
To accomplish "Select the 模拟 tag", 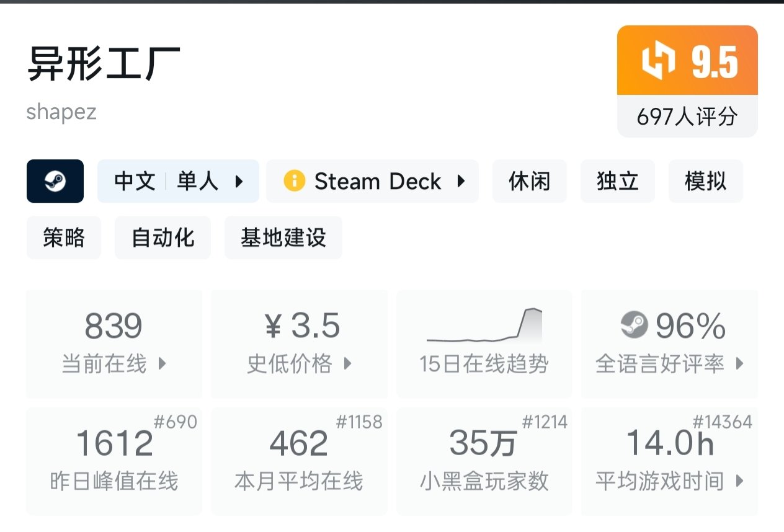I will [705, 181].
